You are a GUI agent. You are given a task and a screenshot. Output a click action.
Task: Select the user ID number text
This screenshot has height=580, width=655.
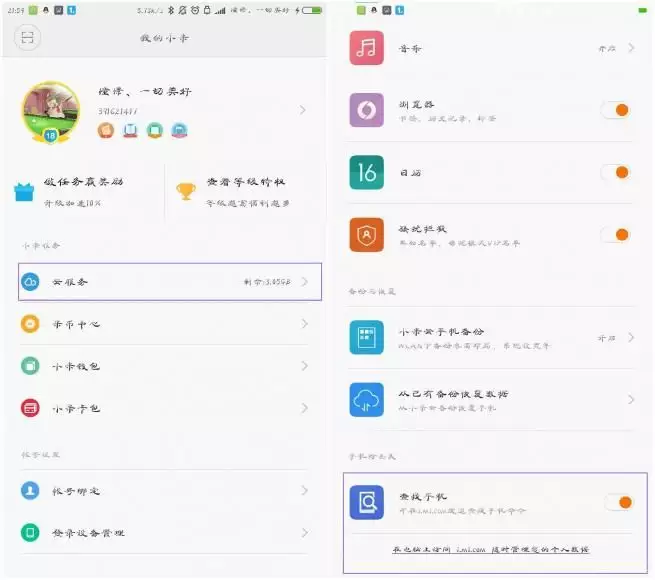[117, 111]
